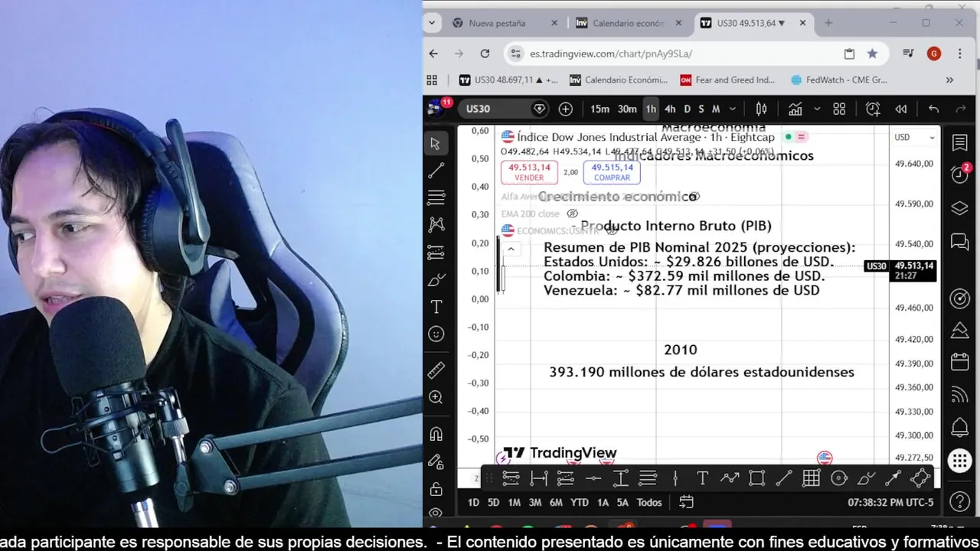Toggle visibility of EMA 200 close indicator
Image resolution: width=980 pixels, height=551 pixels.
[572, 214]
